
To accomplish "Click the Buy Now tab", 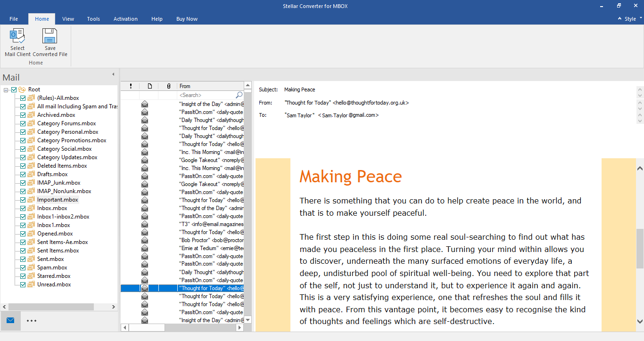I will pyautogui.click(x=187, y=19).
